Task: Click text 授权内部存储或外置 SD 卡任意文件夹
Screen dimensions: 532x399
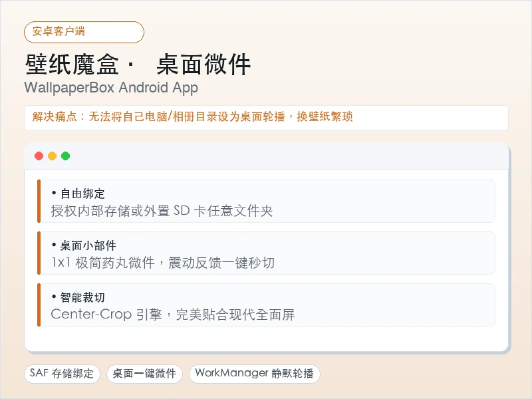Action: (x=162, y=211)
